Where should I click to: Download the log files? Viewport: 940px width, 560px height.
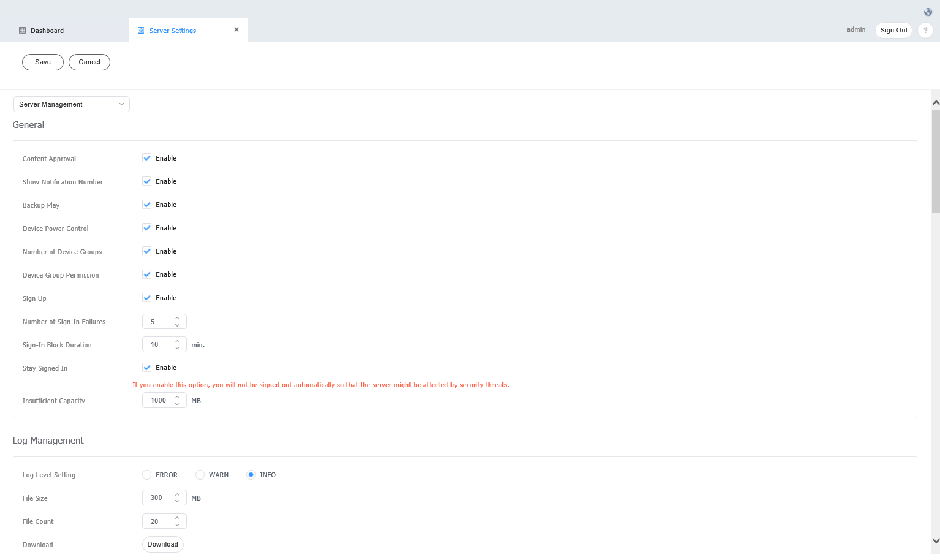point(162,544)
